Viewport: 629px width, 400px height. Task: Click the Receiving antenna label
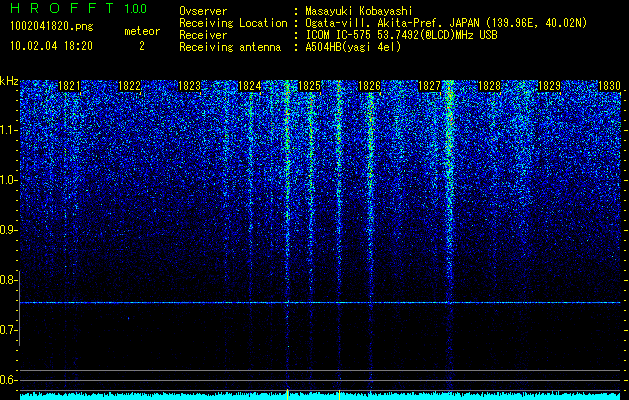(230, 47)
